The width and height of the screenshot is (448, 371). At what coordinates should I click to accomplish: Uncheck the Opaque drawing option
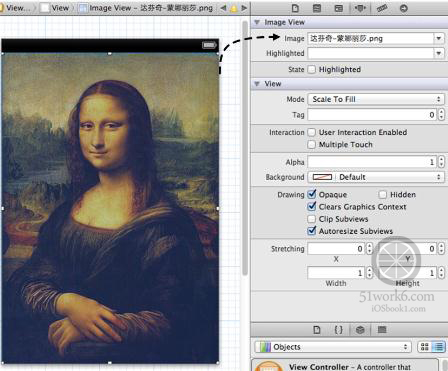(x=311, y=194)
